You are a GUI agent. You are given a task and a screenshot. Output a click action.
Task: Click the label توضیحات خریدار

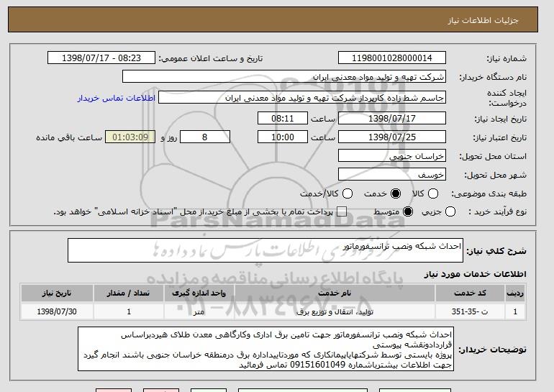coord(492,350)
